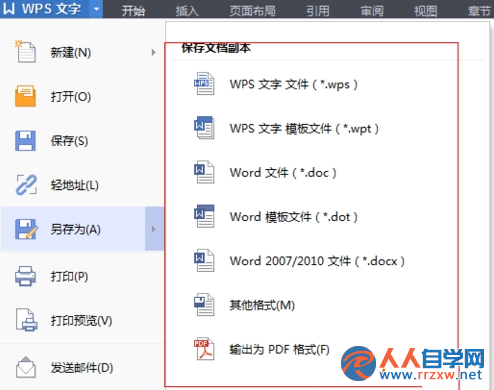
Task: Click the New document icon
Action: (25, 51)
